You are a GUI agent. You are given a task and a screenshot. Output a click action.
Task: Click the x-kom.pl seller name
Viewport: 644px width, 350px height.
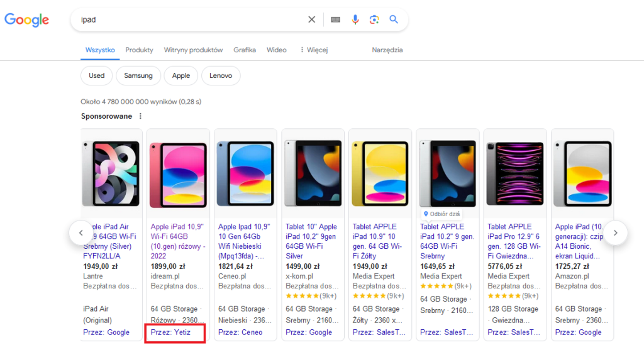pyautogui.click(x=299, y=276)
